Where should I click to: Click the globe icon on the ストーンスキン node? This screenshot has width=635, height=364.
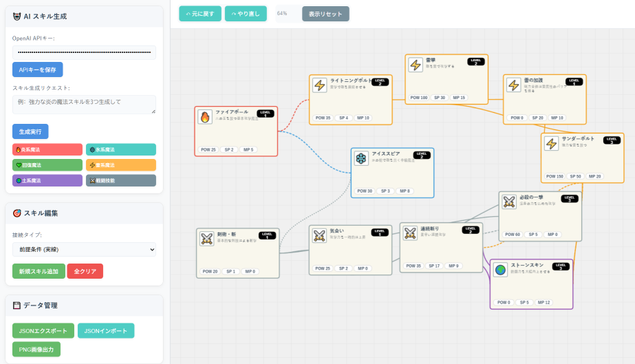(x=500, y=270)
